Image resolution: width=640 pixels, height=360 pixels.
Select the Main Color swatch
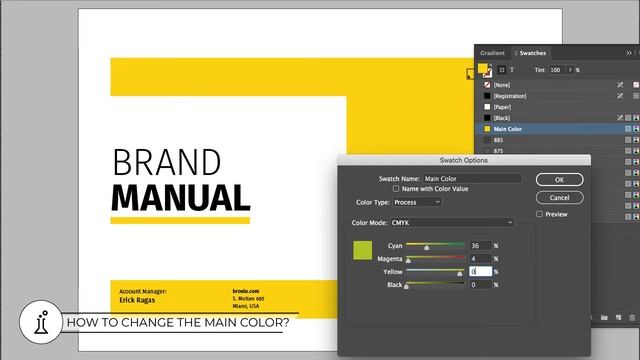click(x=558, y=129)
